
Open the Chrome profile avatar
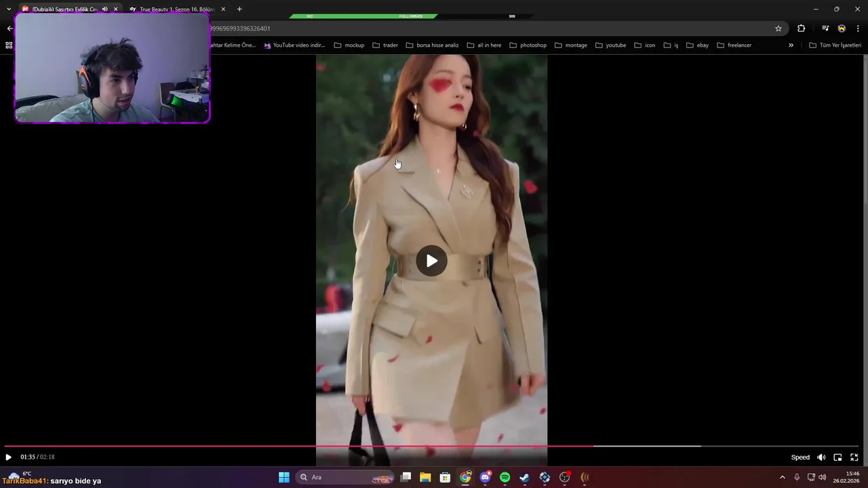click(x=842, y=28)
